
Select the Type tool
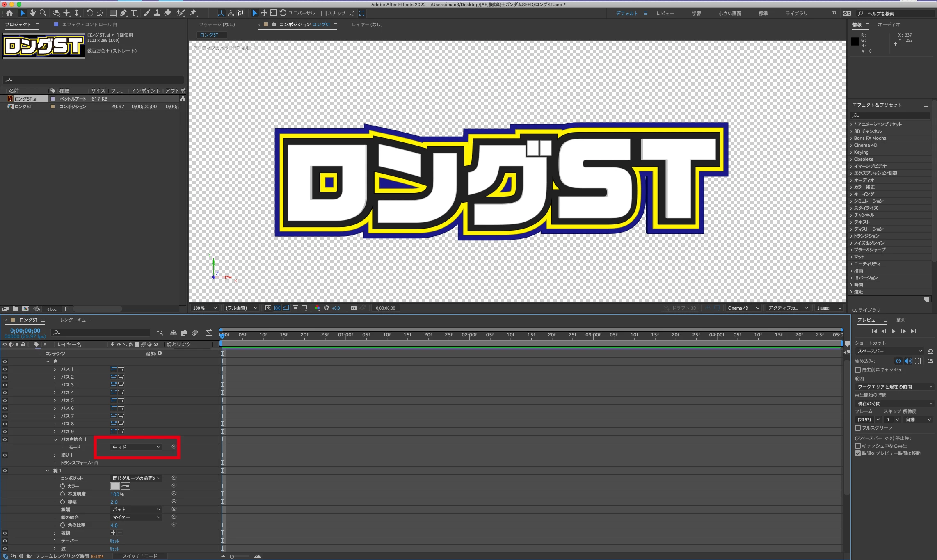pos(134,13)
